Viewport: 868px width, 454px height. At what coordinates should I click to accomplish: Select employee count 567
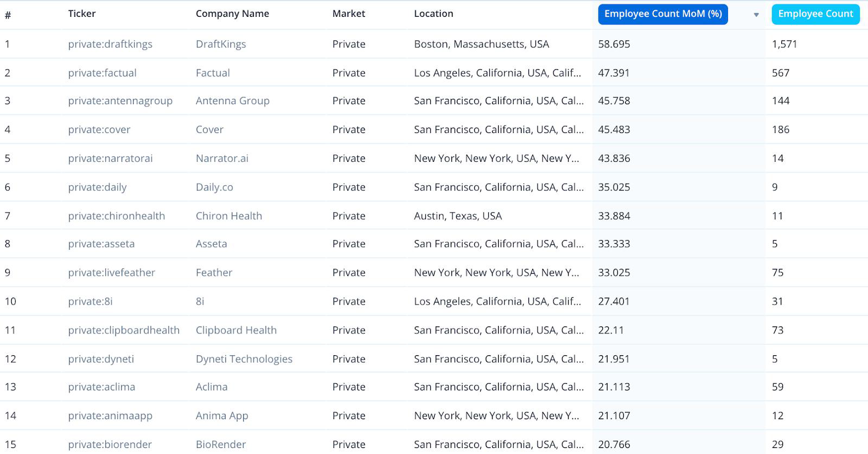click(x=781, y=73)
